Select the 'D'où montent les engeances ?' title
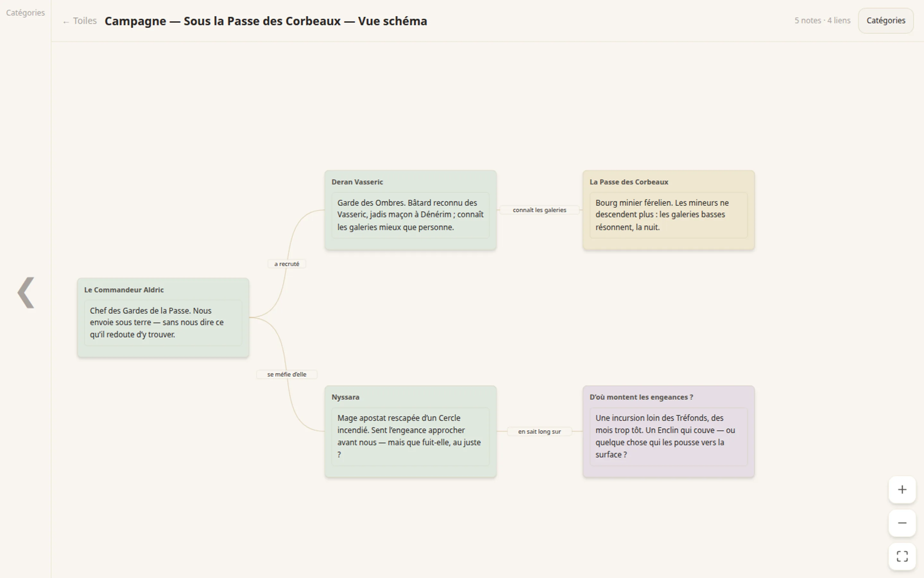 (x=641, y=397)
